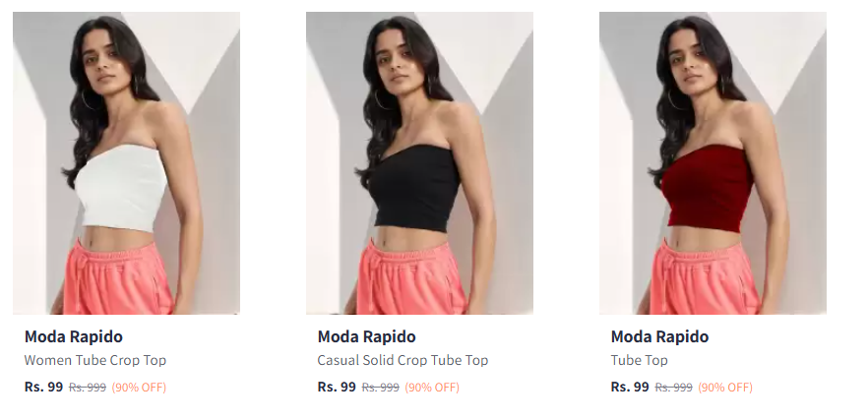Viewport: 868px width, 420px height.
Task: Click struck-through Rs. 999 on red top card
Action: 674,388
